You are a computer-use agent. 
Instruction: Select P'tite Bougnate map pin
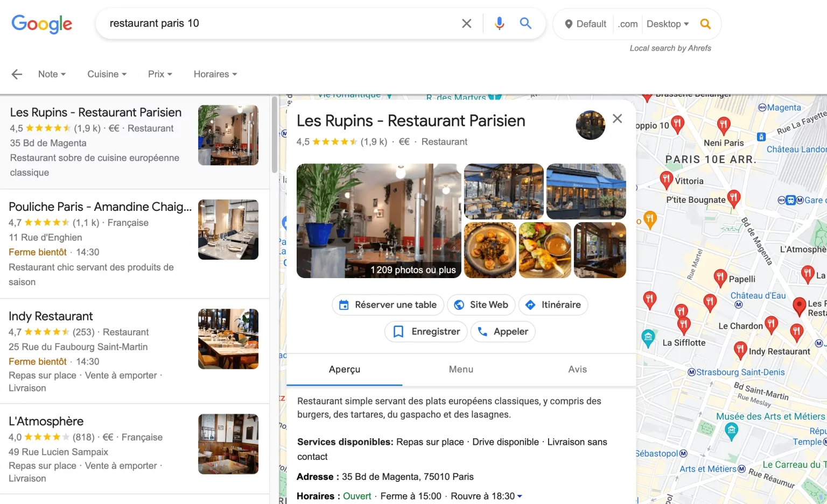[733, 198]
